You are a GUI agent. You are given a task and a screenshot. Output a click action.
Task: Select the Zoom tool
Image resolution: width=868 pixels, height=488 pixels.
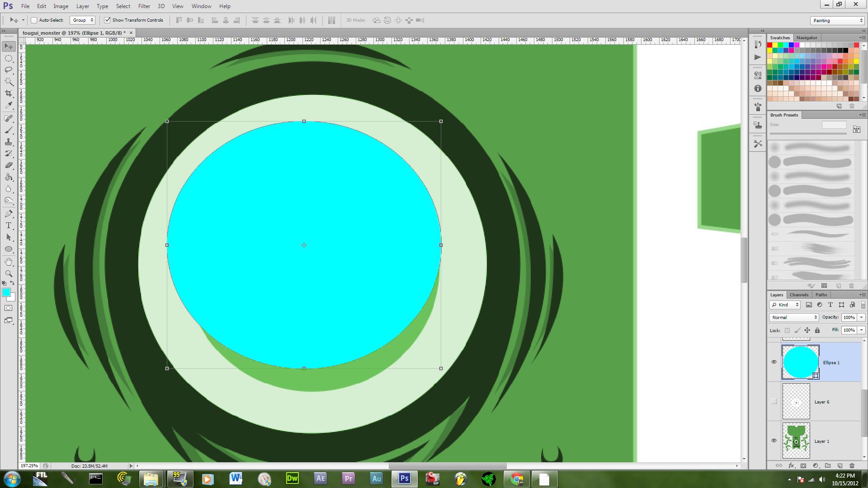(9, 274)
